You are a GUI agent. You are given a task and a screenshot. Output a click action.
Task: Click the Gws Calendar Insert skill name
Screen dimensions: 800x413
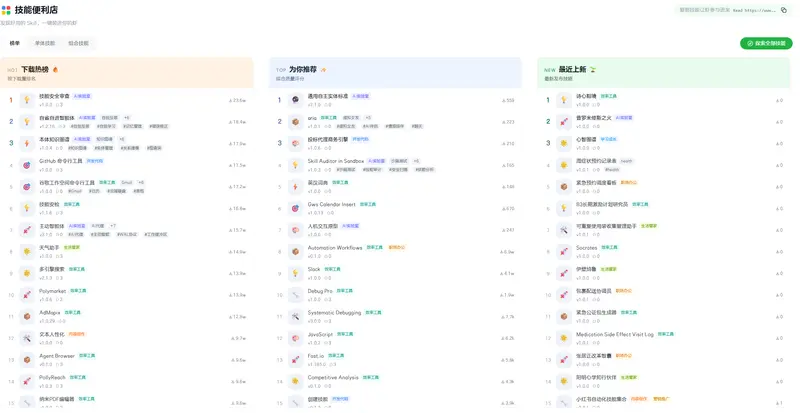click(332, 204)
